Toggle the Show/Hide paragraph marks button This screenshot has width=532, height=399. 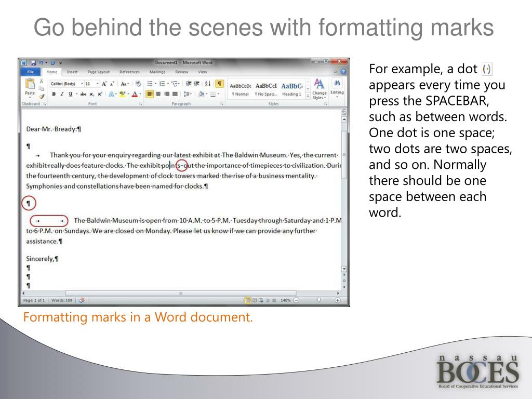coord(220,84)
